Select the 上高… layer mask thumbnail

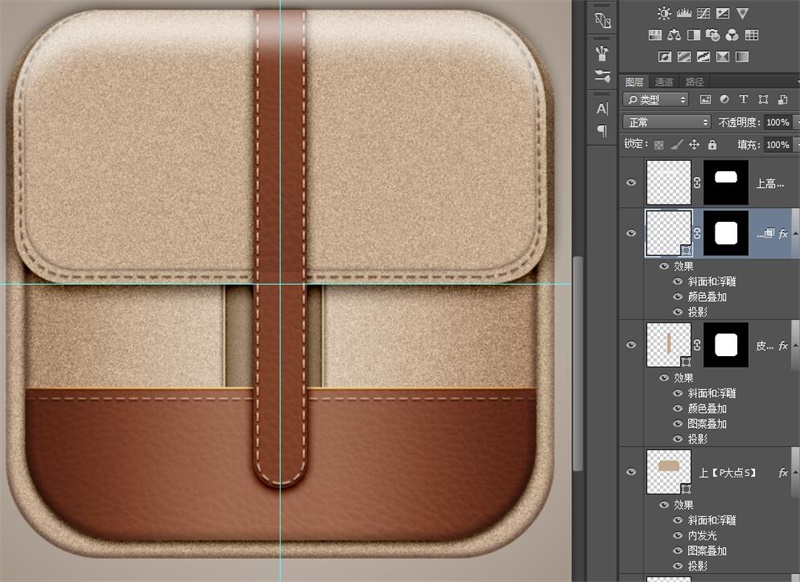[x=726, y=183]
